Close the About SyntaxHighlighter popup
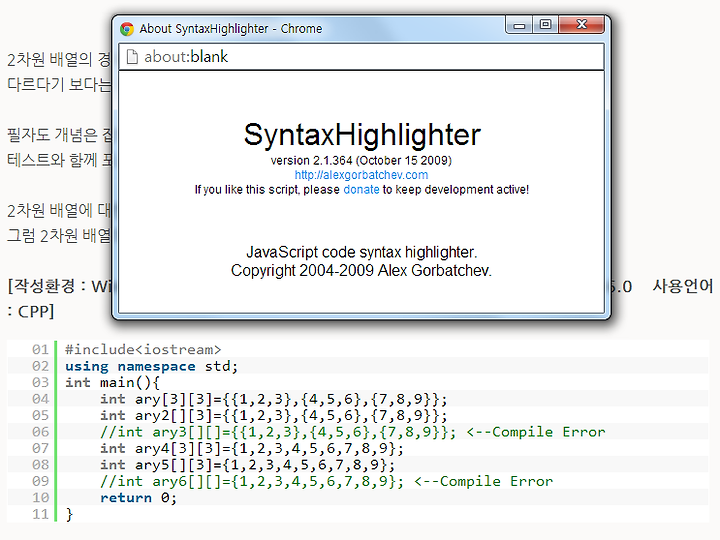This screenshot has height=540, width=720. 582,25
